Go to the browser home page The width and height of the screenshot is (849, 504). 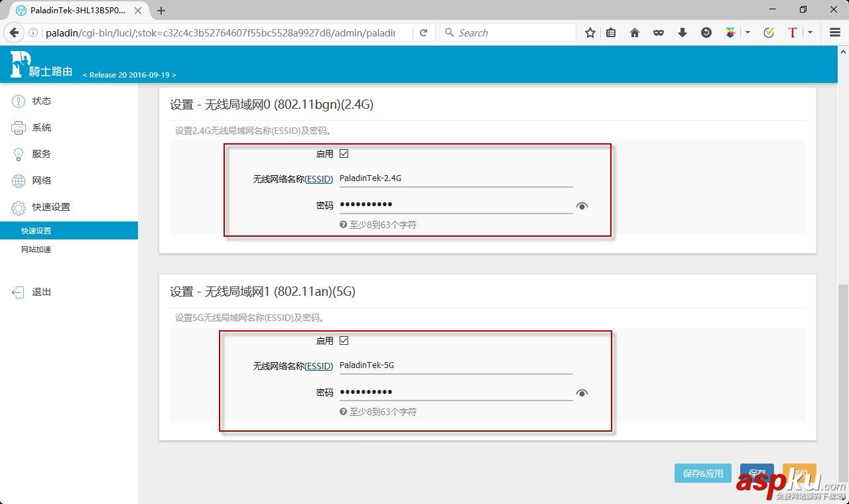[x=635, y=32]
